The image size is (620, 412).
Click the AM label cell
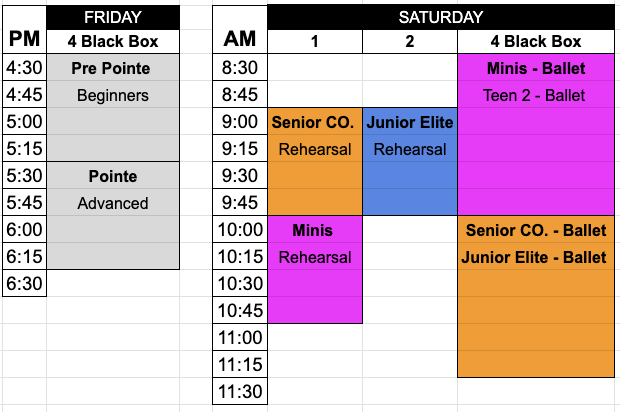click(240, 30)
